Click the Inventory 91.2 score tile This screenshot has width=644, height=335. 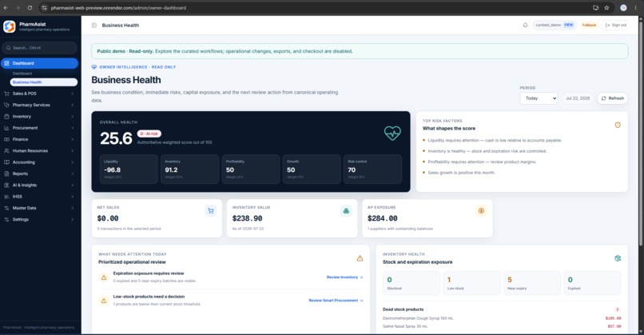[189, 169]
